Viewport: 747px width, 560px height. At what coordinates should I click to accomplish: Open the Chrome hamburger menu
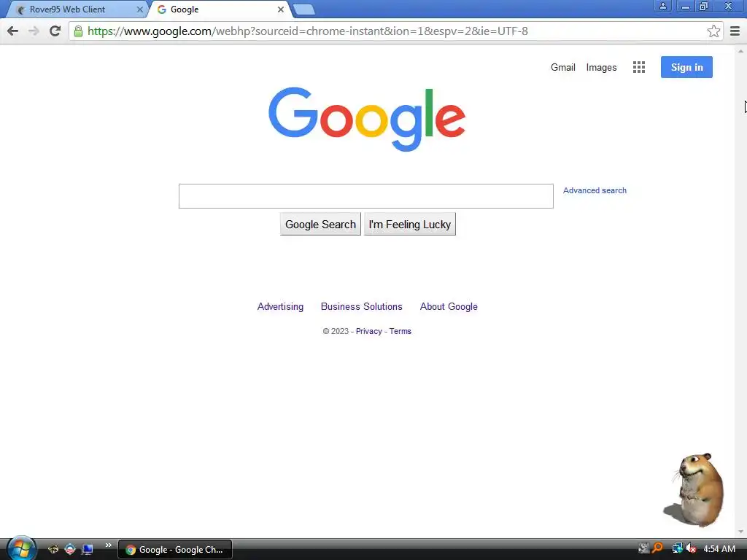[x=735, y=31]
